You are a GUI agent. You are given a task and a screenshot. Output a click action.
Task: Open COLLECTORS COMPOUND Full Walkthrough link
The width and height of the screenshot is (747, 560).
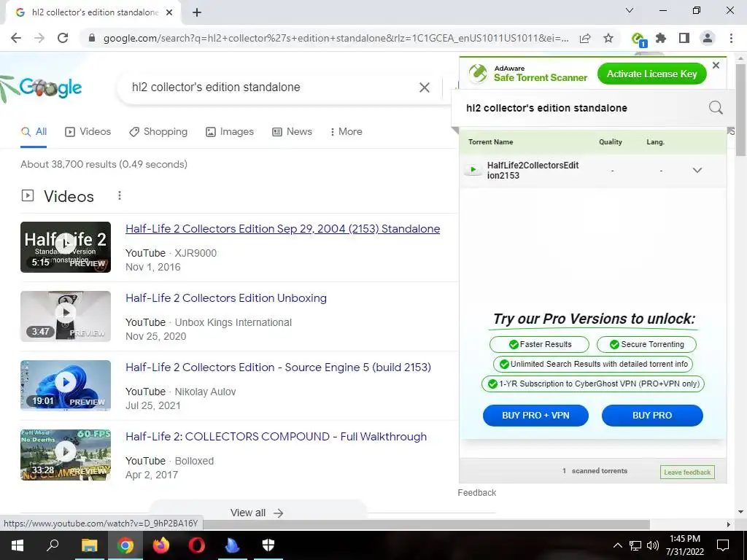(276, 437)
